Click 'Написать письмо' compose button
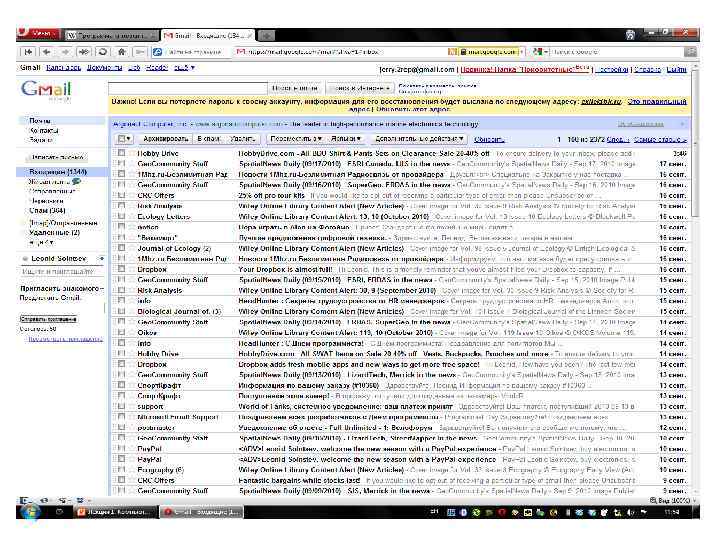The image size is (720, 540). pyautogui.click(x=57, y=157)
